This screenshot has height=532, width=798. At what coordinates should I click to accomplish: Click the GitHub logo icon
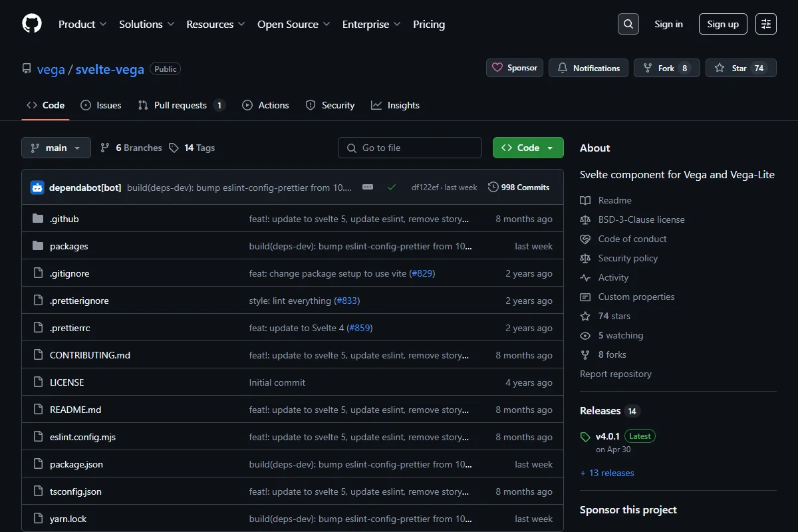coord(32,24)
